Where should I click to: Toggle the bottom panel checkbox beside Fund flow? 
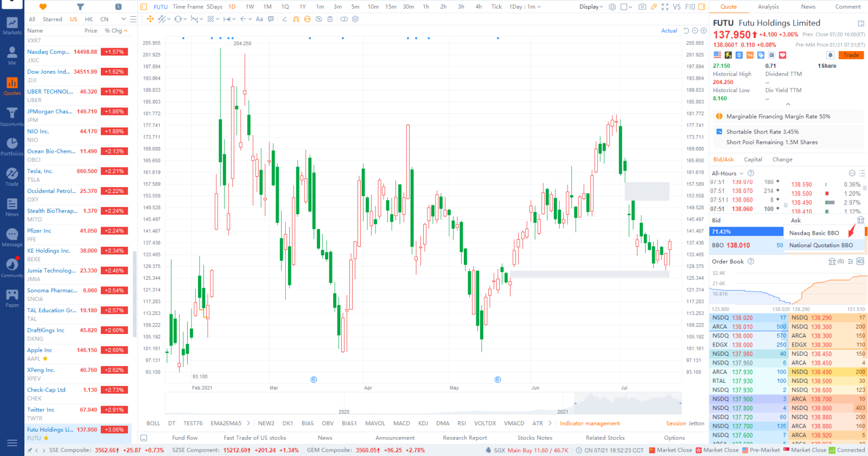[x=144, y=438]
